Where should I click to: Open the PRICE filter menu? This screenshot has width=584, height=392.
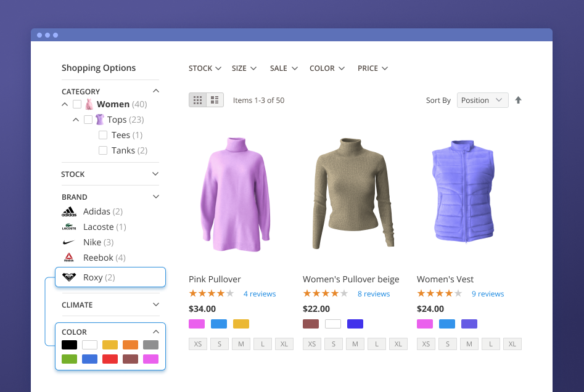372,68
